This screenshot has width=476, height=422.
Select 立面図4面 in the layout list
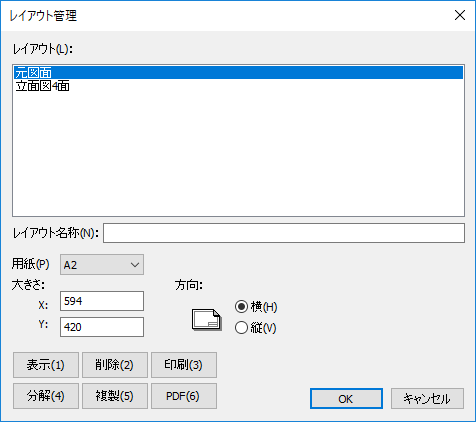[43, 86]
